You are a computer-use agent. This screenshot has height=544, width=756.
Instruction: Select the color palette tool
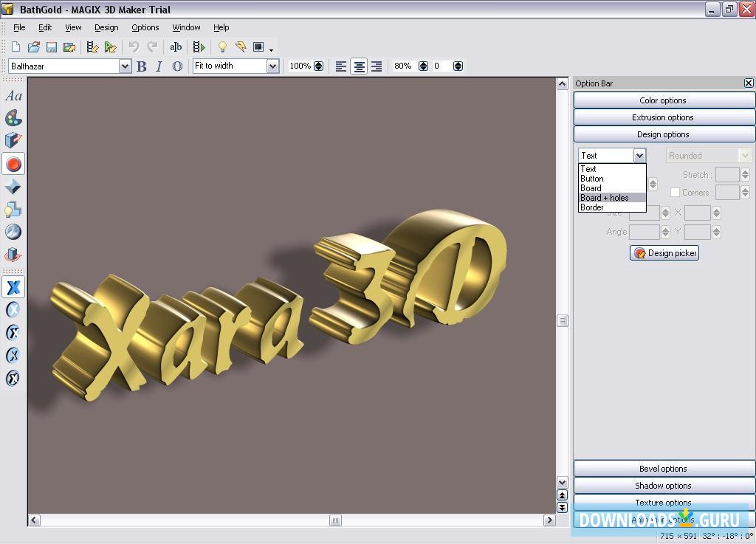click(13, 118)
